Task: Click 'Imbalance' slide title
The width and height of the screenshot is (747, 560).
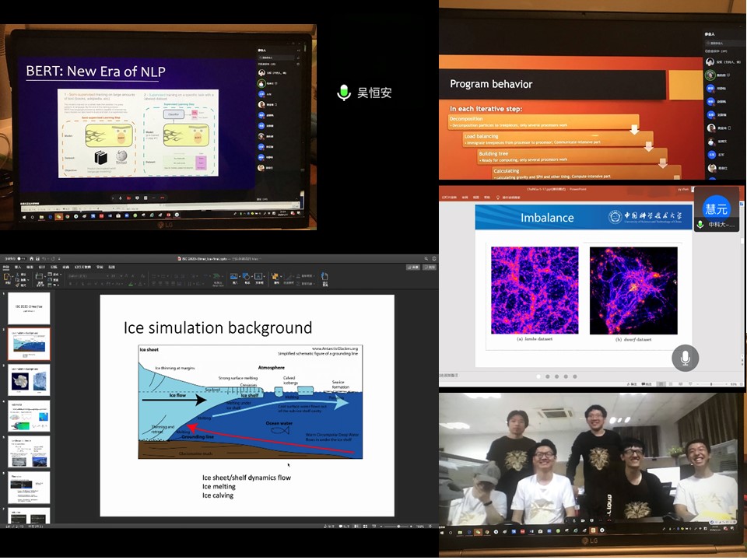Action: (x=547, y=218)
